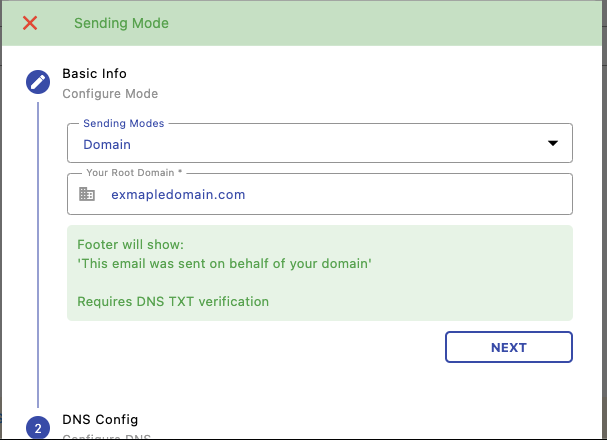Image resolution: width=607 pixels, height=440 pixels.
Task: Click 'Requires DNS TXT verification' message
Action: pyautogui.click(x=173, y=301)
